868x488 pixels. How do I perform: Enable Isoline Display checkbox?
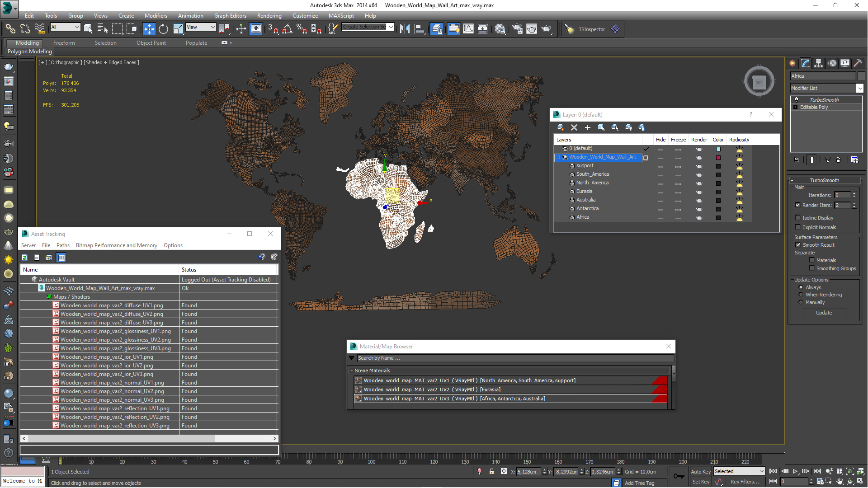798,218
